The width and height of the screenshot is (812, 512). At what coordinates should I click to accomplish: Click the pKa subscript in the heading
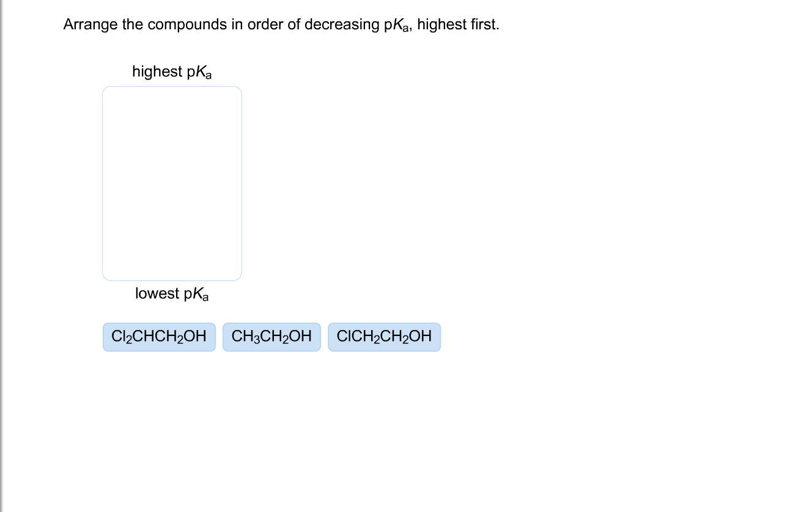(x=202, y=72)
